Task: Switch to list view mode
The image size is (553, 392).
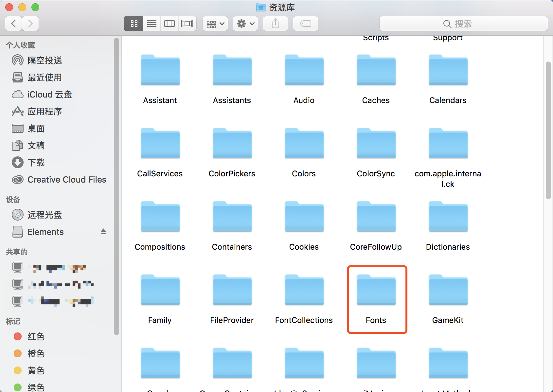Action: click(x=152, y=24)
